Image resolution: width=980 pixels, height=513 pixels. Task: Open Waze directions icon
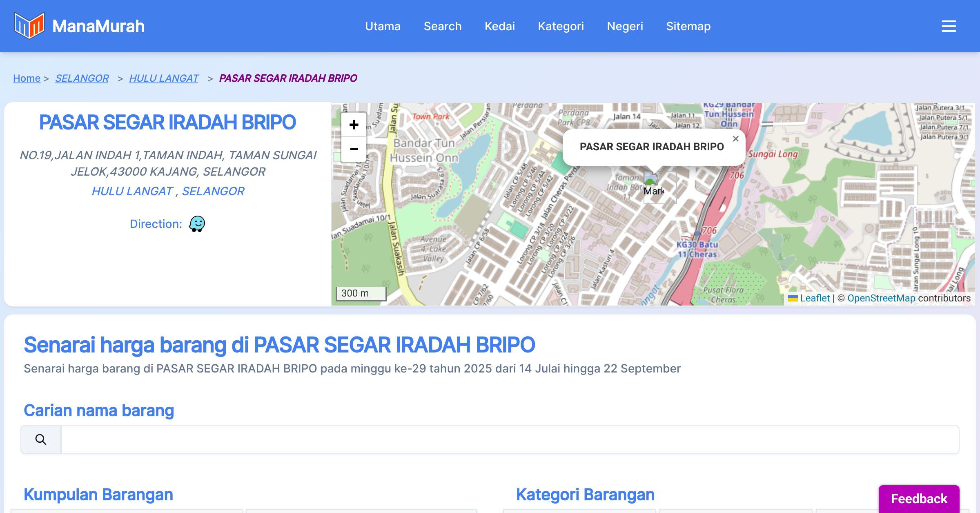(197, 224)
